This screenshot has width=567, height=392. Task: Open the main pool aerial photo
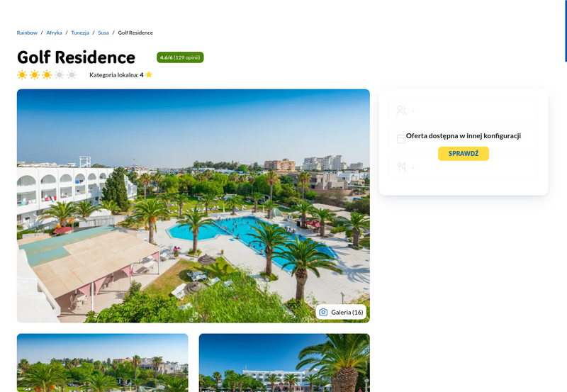(x=193, y=206)
